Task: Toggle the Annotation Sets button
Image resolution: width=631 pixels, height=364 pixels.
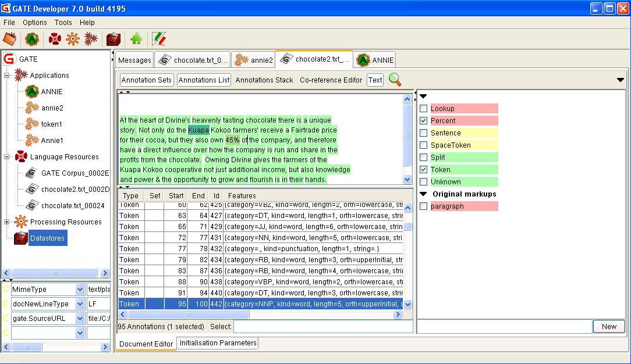Action: coord(147,80)
